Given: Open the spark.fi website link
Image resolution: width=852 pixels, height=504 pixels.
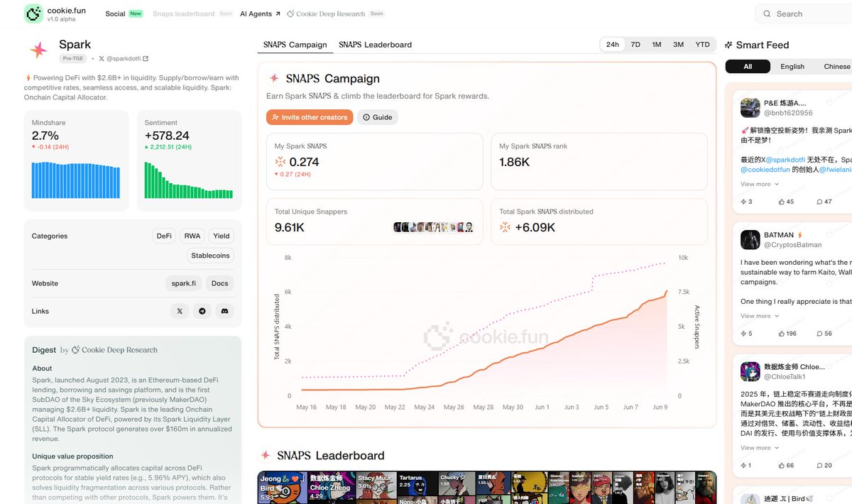Looking at the screenshot, I should pyautogui.click(x=184, y=283).
